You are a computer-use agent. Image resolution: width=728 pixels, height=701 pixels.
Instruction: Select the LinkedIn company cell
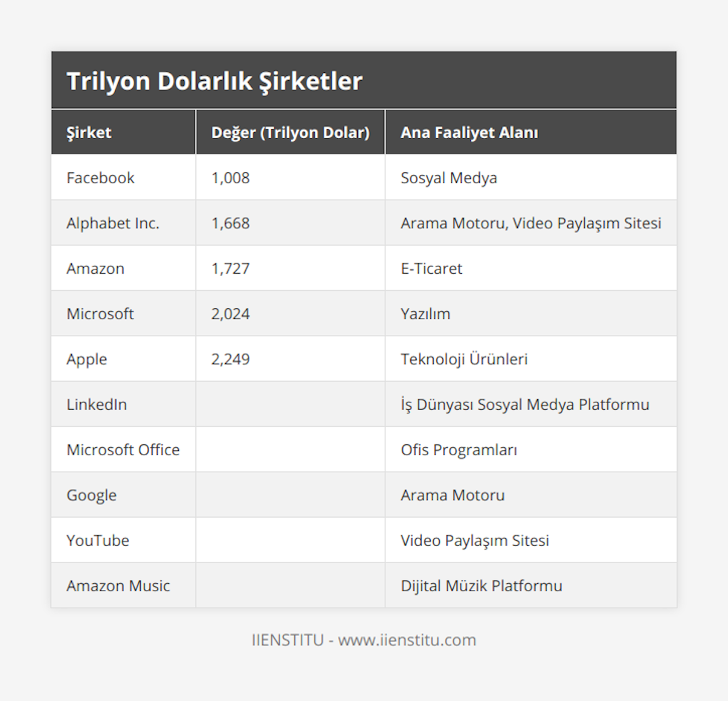(96, 404)
